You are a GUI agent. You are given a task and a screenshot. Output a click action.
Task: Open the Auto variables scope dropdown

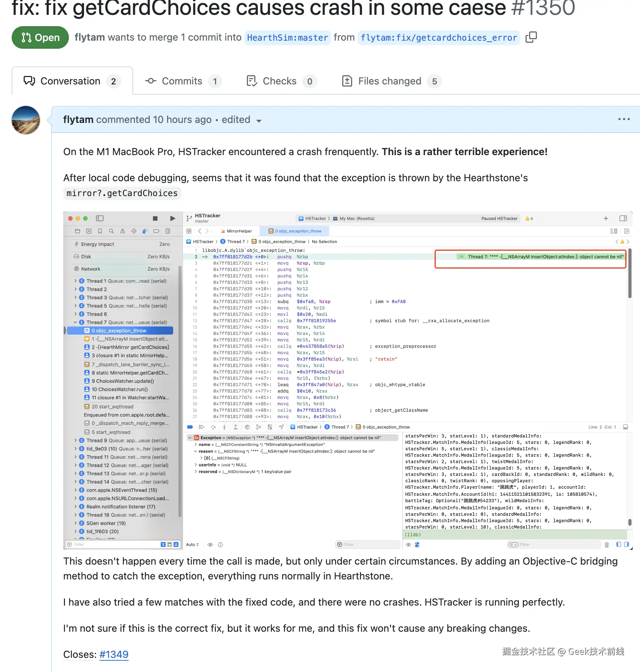pos(192,544)
